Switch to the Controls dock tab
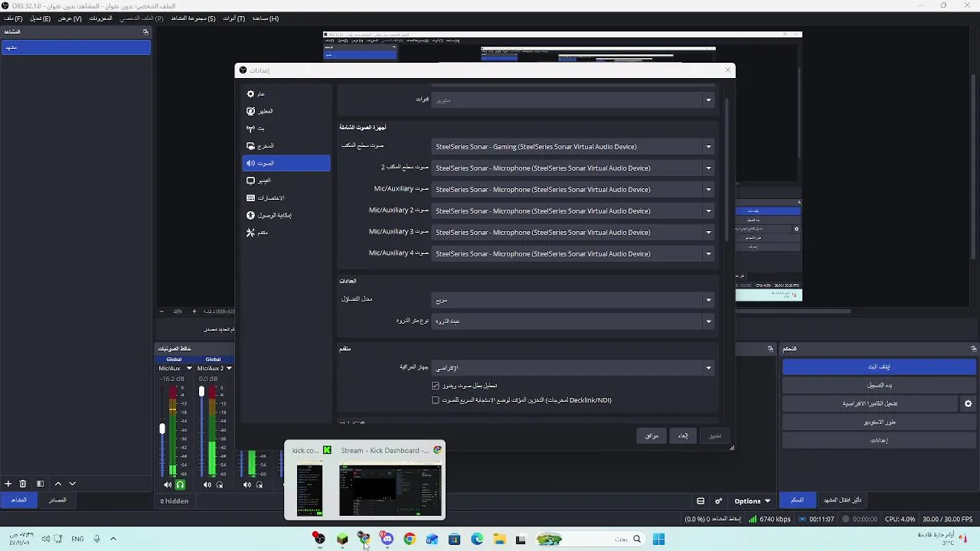Screen dimensions: 980x551 (797, 500)
